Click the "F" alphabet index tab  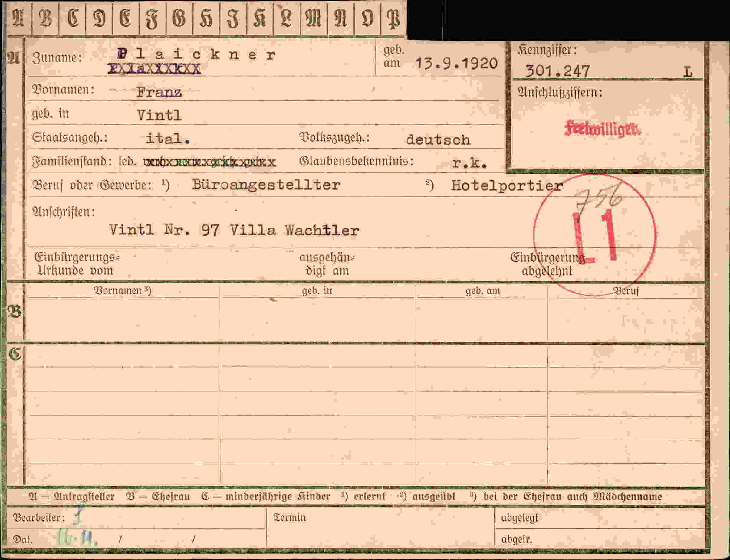[x=153, y=18]
